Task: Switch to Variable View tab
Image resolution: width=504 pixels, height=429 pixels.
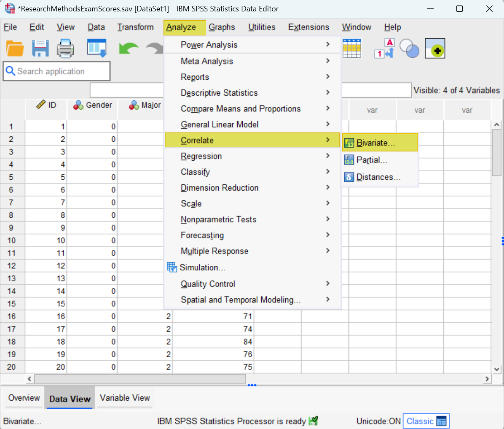Action: (125, 398)
